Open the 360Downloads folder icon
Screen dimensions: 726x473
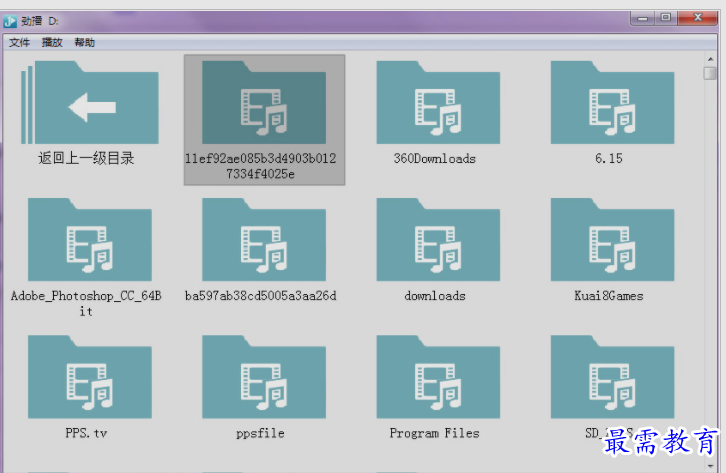[438, 102]
